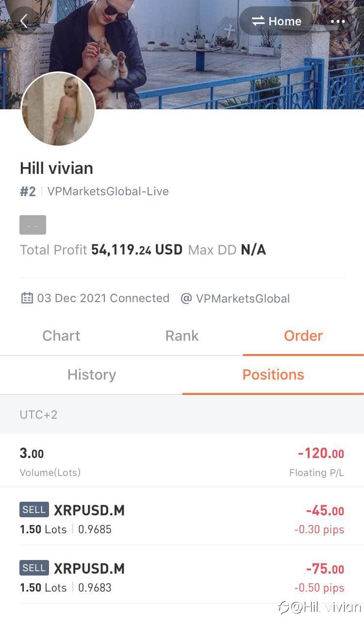Switch to the Rank tab

tap(182, 336)
